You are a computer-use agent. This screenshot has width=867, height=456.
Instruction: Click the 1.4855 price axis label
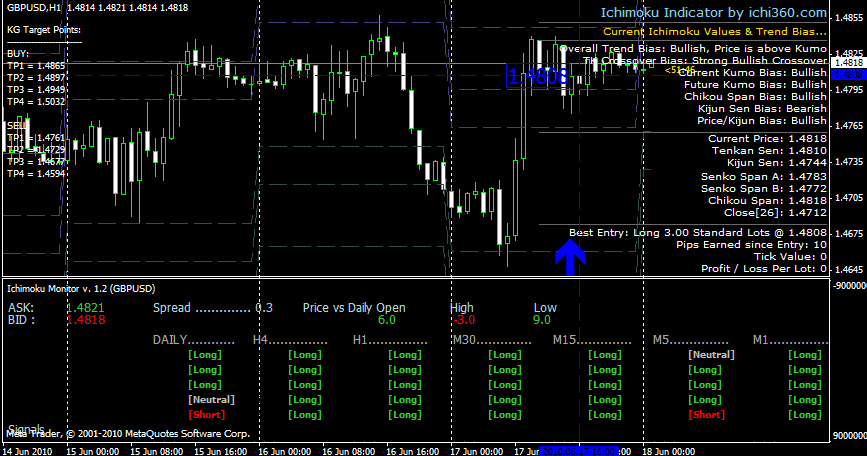(849, 18)
